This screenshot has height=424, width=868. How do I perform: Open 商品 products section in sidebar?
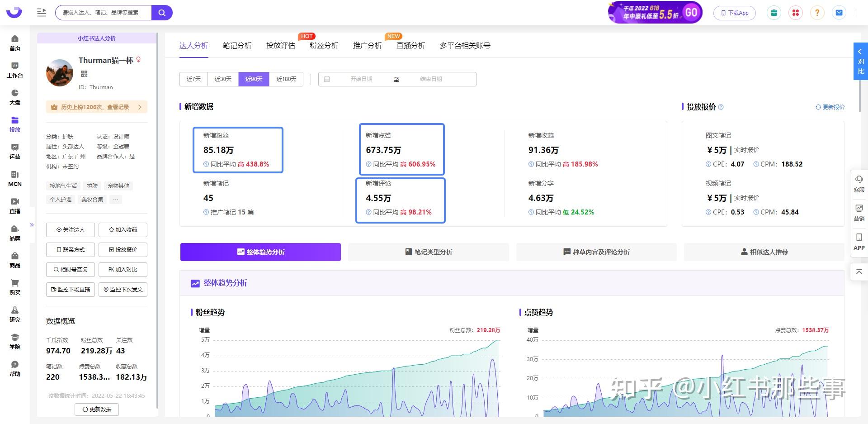click(x=15, y=260)
